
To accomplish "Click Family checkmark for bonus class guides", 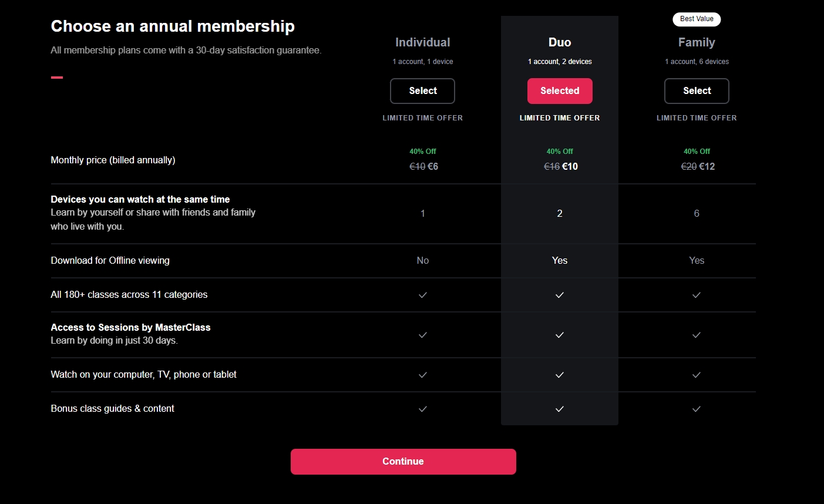I will point(697,409).
